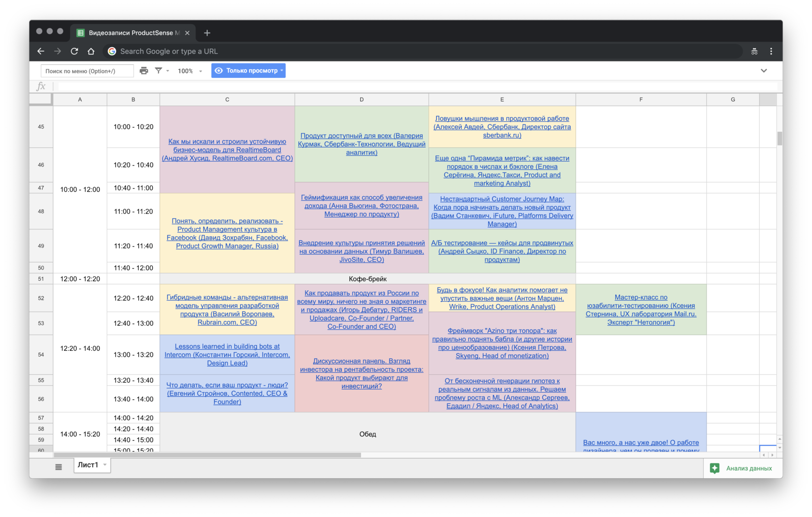Open the Ловушки мышления link
The image size is (812, 517).
pos(502,127)
